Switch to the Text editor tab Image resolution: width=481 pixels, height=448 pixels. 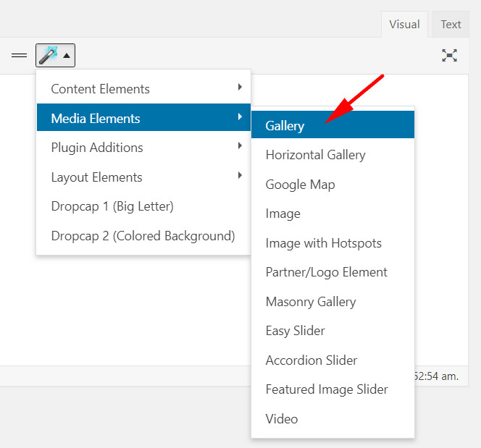point(451,25)
